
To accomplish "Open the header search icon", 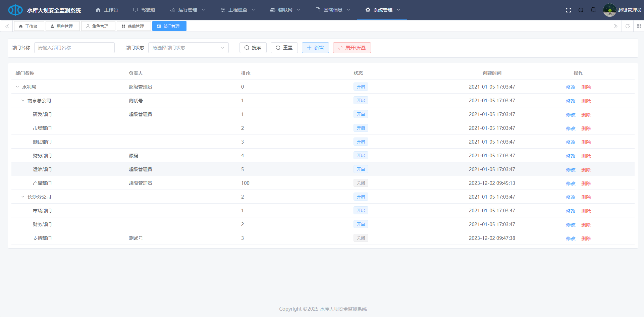I will coord(581,10).
